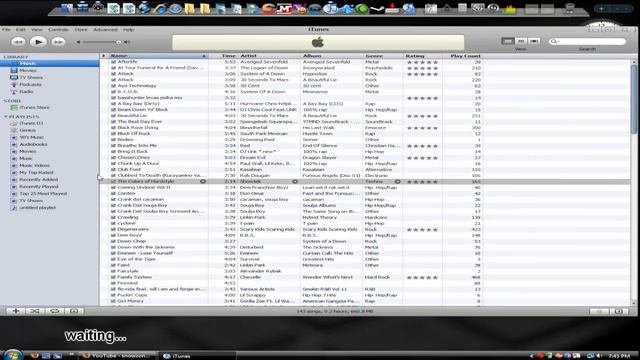Uncheck the Faint checkbox
The height and width of the screenshot is (360, 640).
point(113,265)
